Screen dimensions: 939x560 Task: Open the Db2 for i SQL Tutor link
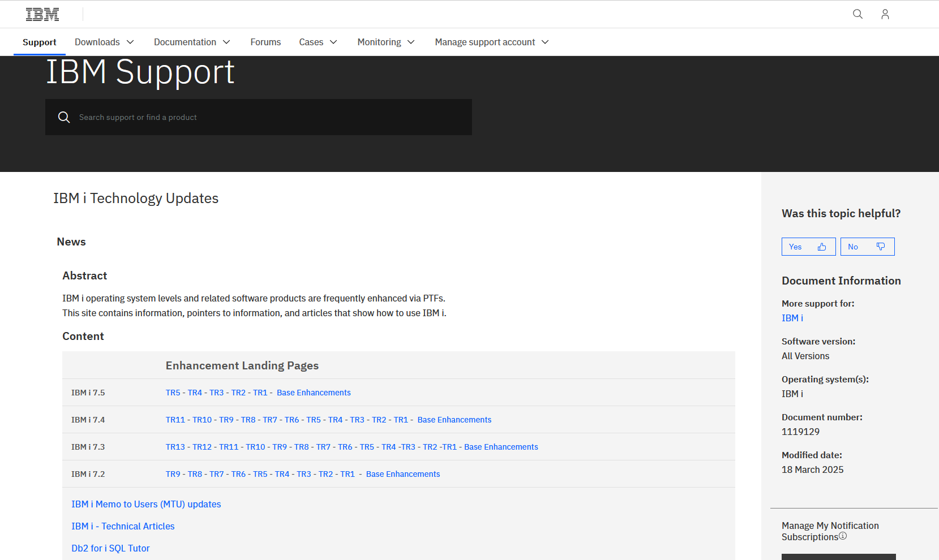click(110, 548)
